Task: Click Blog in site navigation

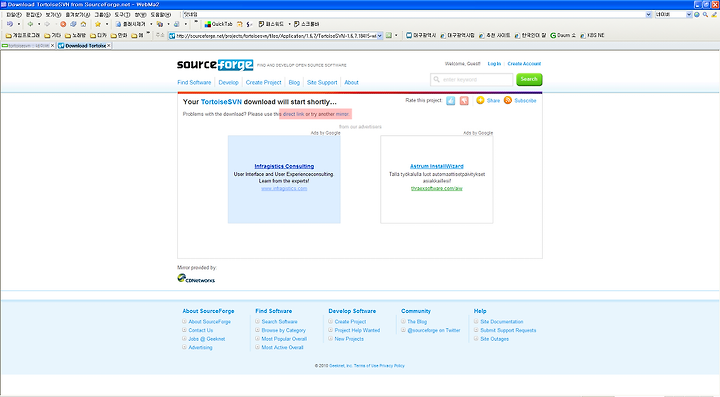Action: coord(294,83)
